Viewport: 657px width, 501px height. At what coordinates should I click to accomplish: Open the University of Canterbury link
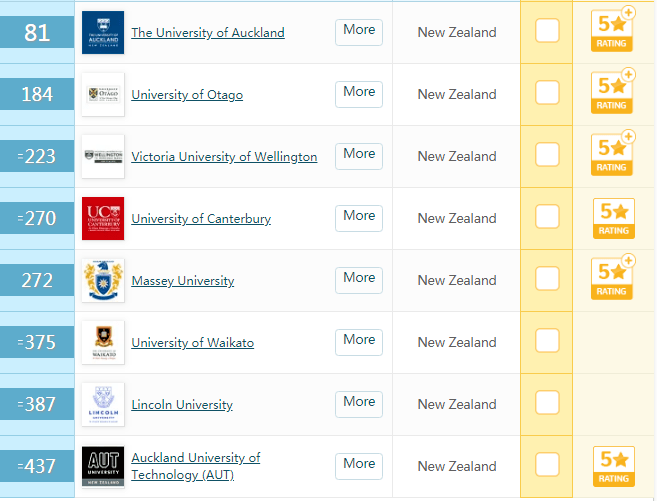point(201,219)
